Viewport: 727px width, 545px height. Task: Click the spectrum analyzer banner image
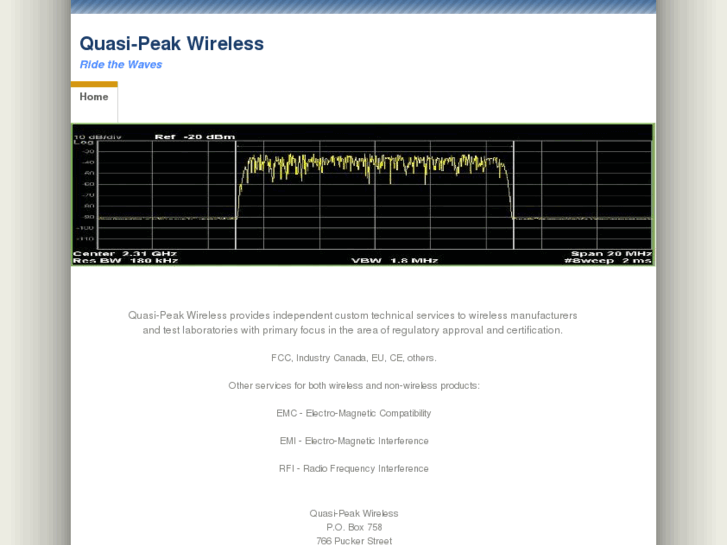(363, 195)
